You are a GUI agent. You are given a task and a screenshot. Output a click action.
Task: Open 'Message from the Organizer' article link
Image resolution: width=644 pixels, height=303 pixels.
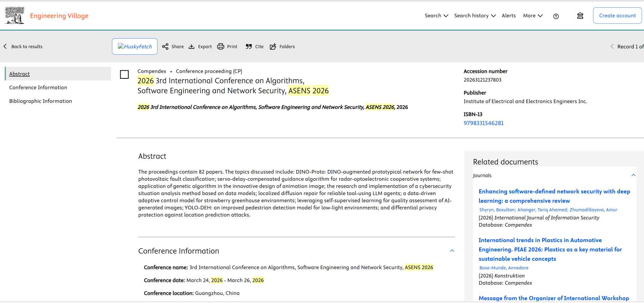click(x=554, y=298)
